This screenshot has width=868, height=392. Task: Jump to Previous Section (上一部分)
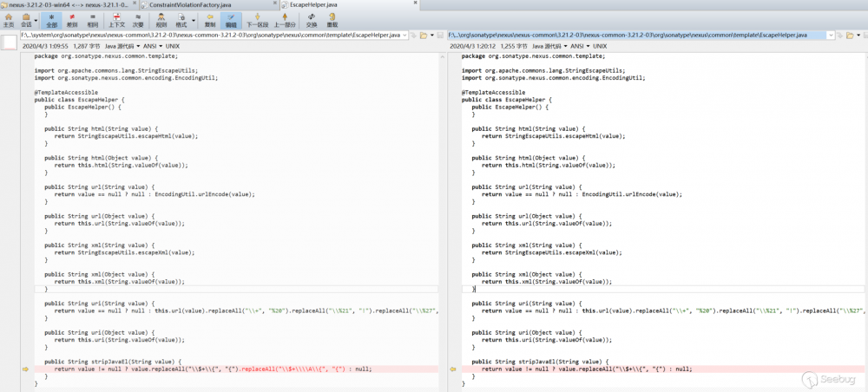coord(285,20)
